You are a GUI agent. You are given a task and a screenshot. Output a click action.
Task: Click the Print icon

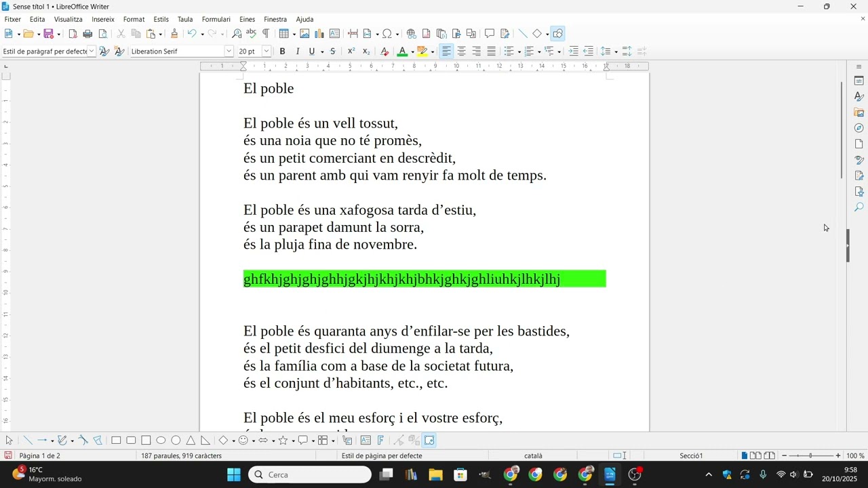point(87,33)
